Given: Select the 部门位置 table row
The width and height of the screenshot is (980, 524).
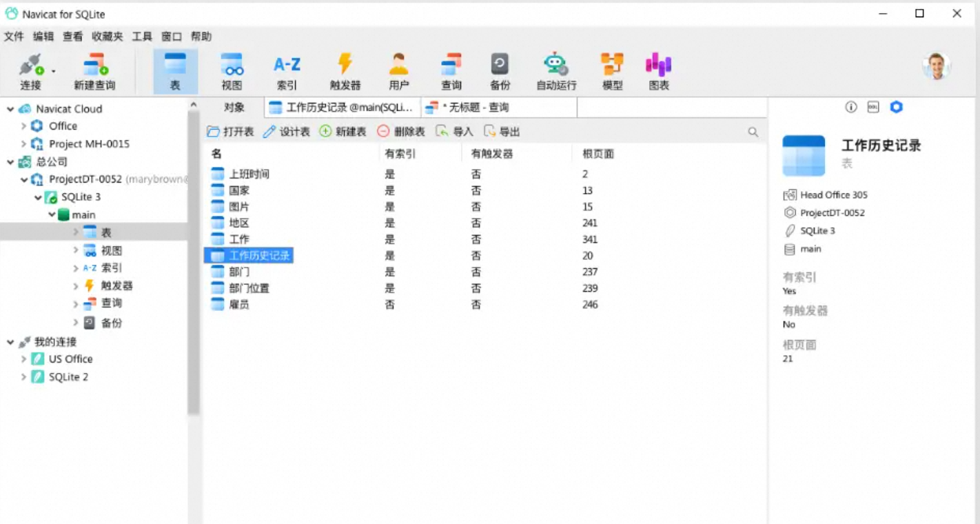Looking at the screenshot, I should coord(484,288).
